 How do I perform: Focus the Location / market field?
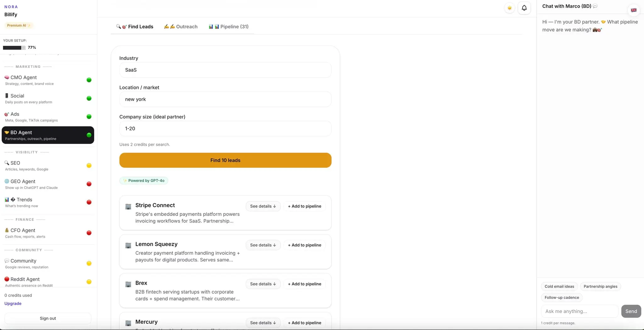click(x=225, y=99)
